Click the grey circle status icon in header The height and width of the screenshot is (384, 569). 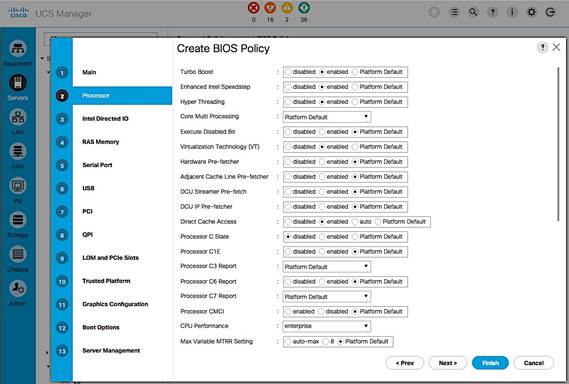click(x=434, y=12)
